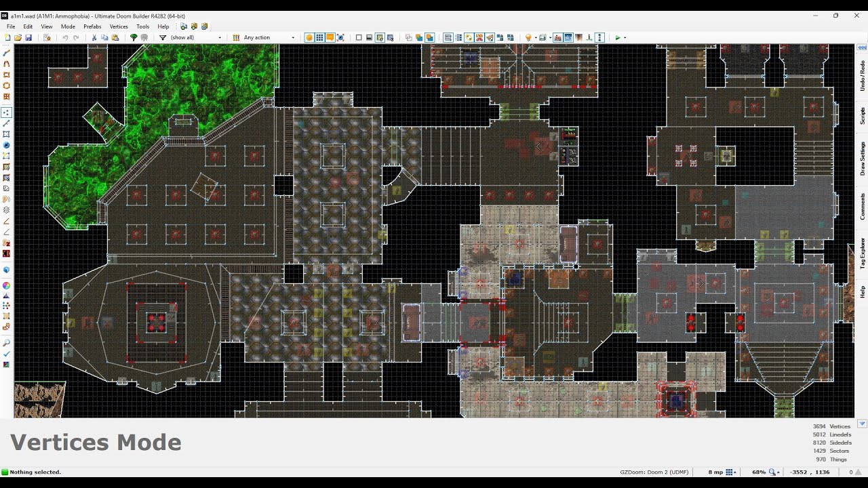868x488 pixels.
Task: Click the 'Nothing selected.' status message
Action: point(35,472)
